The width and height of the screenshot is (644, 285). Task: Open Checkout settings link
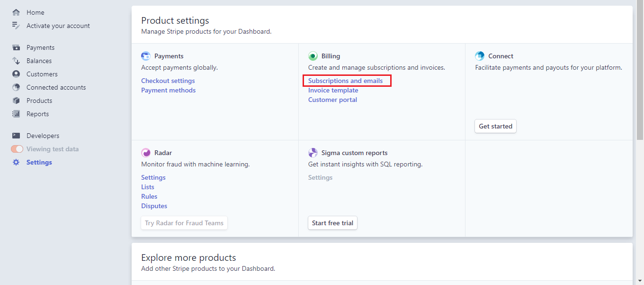pos(168,81)
